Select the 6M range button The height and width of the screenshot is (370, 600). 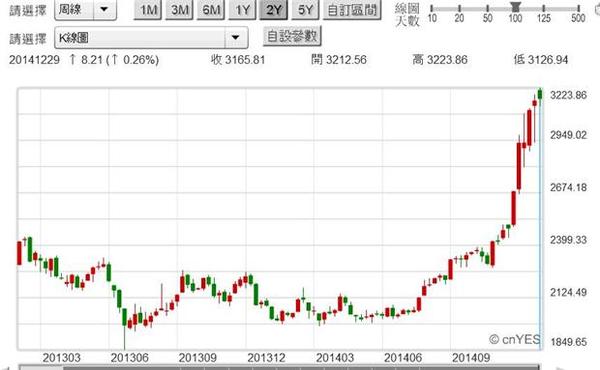pos(211,10)
